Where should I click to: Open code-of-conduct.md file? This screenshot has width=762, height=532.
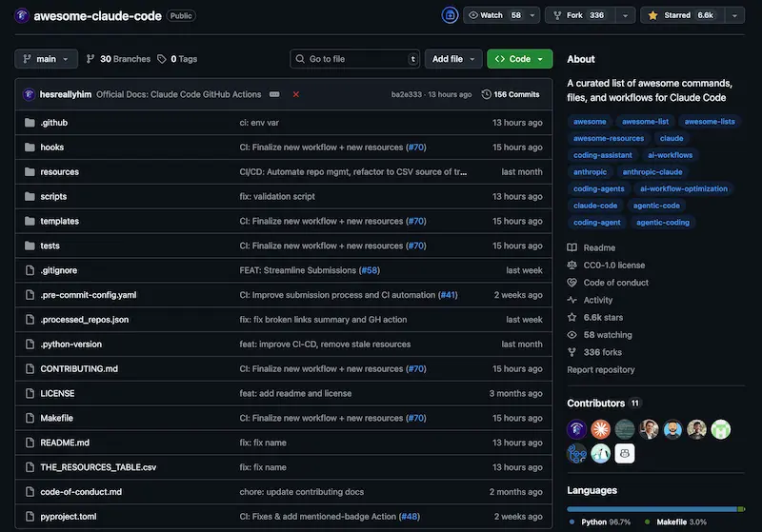pos(81,492)
